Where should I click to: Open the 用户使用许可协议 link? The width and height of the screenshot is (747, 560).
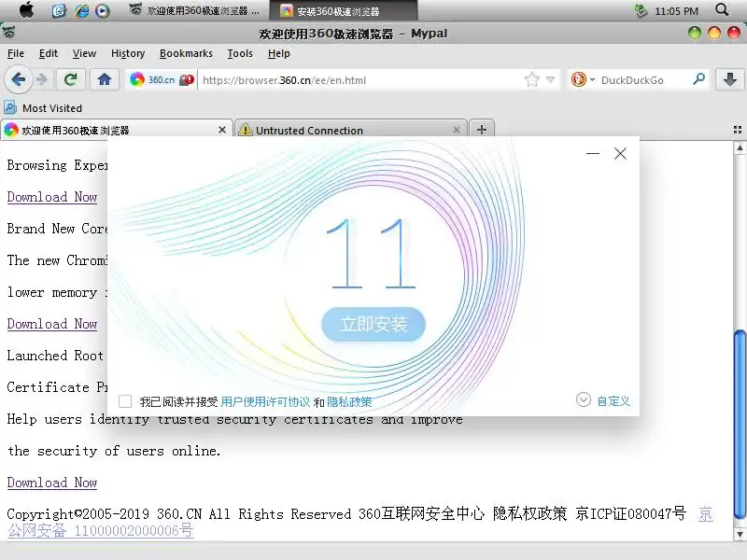point(265,402)
